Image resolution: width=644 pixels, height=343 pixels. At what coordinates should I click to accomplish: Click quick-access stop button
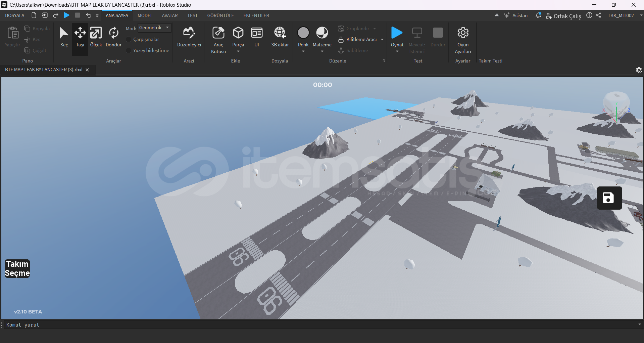(78, 15)
